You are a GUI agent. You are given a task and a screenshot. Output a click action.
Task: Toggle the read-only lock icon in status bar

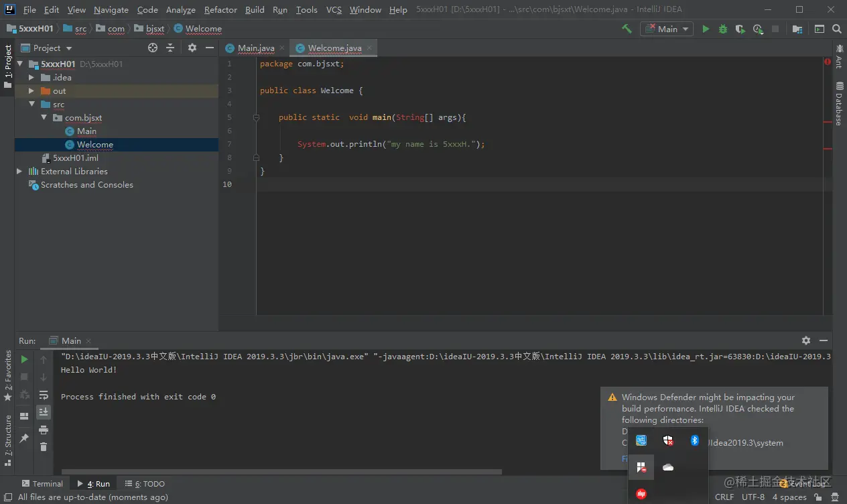(818, 497)
